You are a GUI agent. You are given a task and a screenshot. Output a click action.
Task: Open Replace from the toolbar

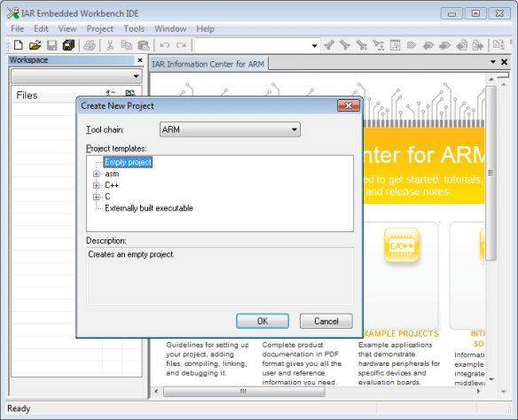[378, 45]
